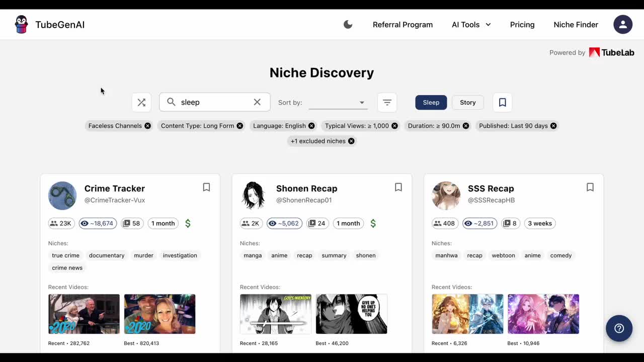Image resolution: width=644 pixels, height=362 pixels.
Task: Select the Story preset button
Action: pos(467,103)
